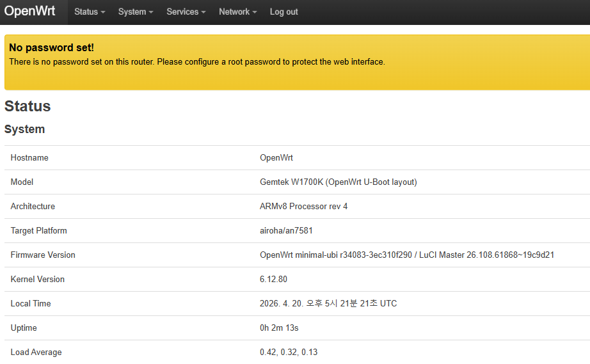Screen dimensions: 590x364
Task: Click the "Uptime" row label
Action: pos(24,328)
